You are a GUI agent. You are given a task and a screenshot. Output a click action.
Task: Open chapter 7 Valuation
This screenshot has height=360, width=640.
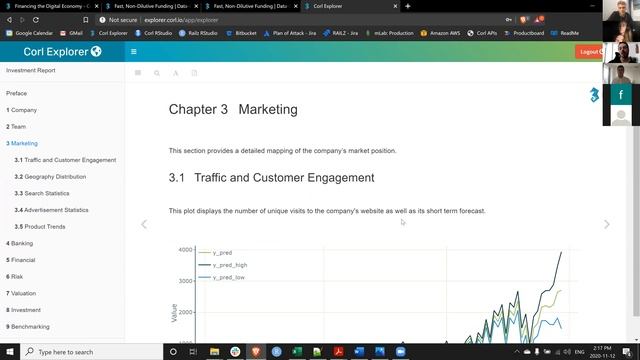coord(21,293)
